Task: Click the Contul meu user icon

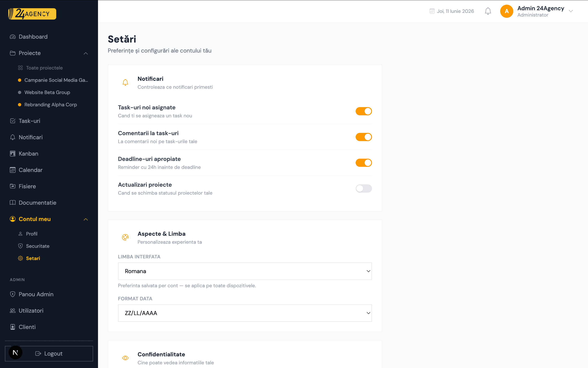Action: 13,219
